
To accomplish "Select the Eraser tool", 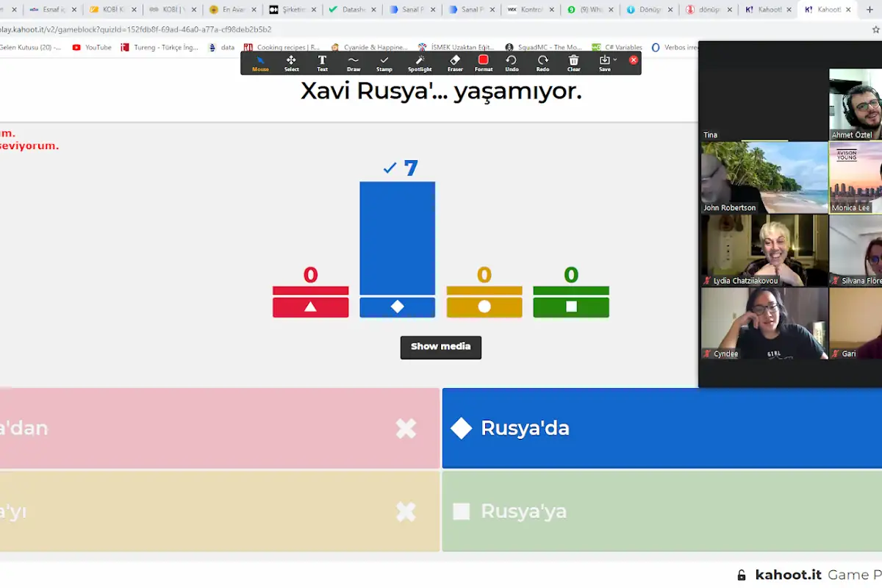I will tap(455, 63).
